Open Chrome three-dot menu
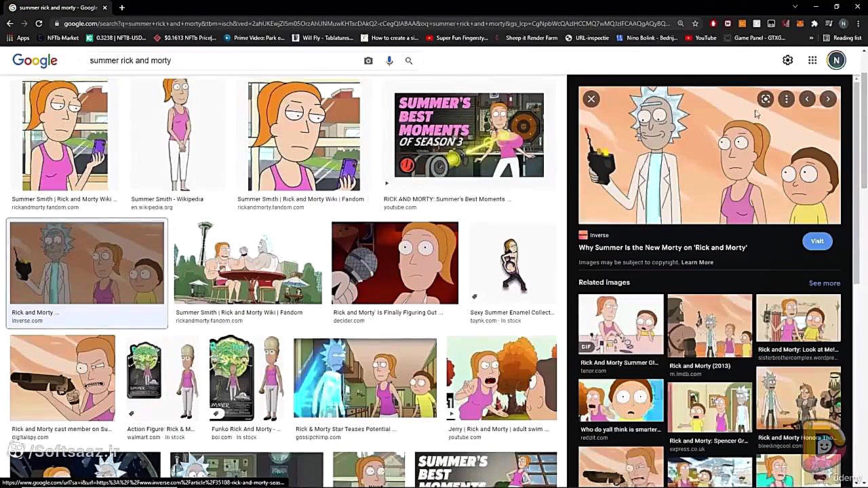Viewport: 868px width, 488px height. [x=858, y=23]
